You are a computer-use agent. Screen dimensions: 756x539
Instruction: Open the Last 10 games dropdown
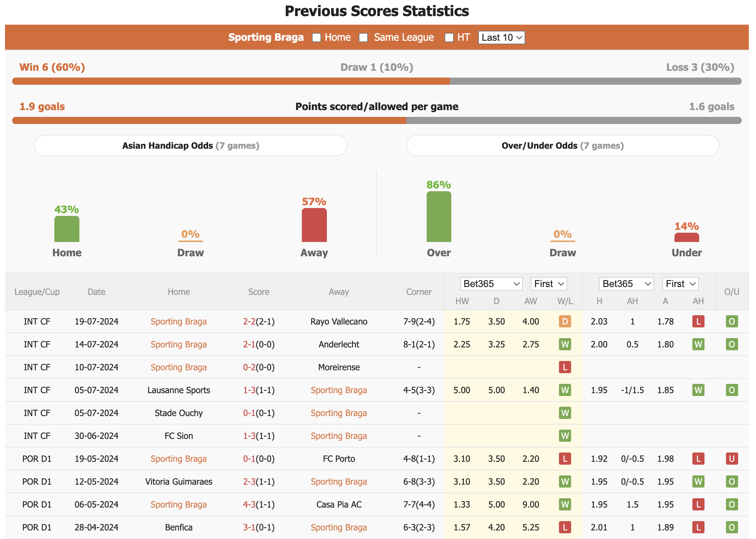502,38
